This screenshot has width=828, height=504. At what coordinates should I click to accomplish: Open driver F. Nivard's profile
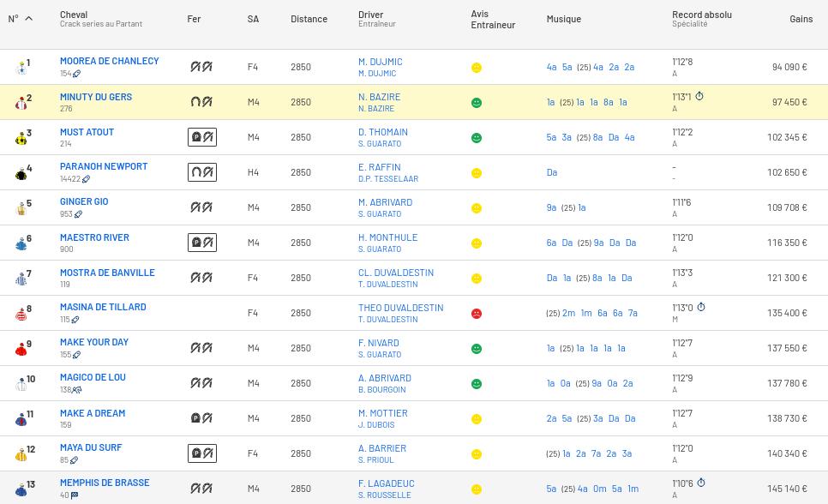pos(378,343)
